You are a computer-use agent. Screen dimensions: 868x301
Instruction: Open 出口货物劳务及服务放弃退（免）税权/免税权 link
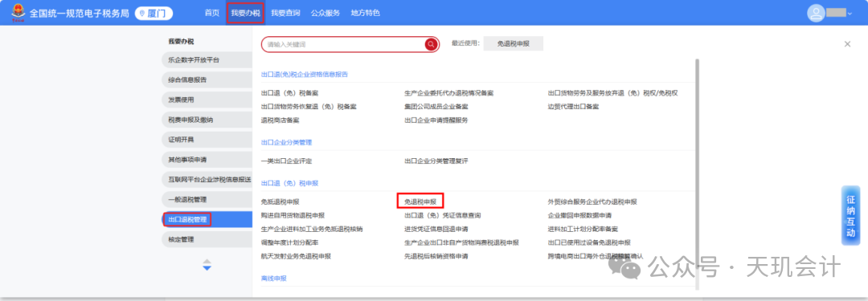[612, 93]
